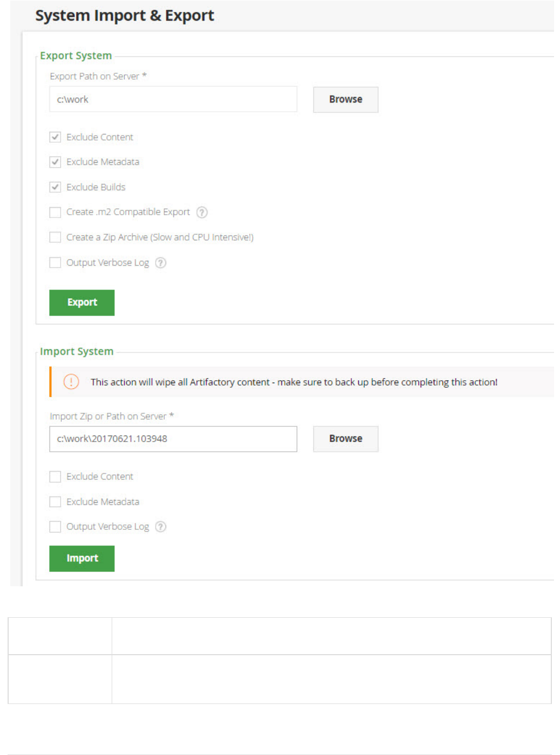Enable Create .m2 Compatible Export
560x755 pixels.
click(55, 212)
